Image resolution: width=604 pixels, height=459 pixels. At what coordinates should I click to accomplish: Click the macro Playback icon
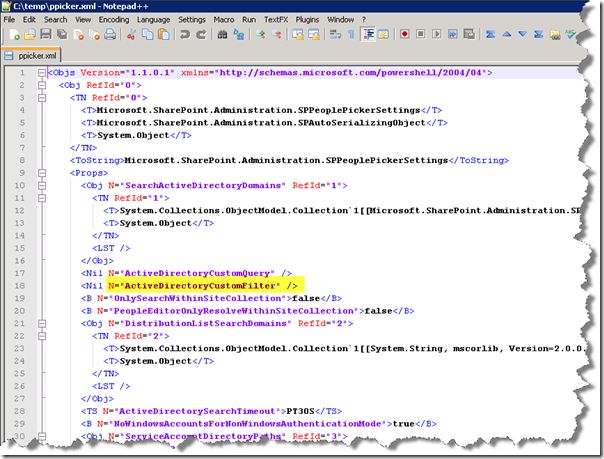coord(436,34)
